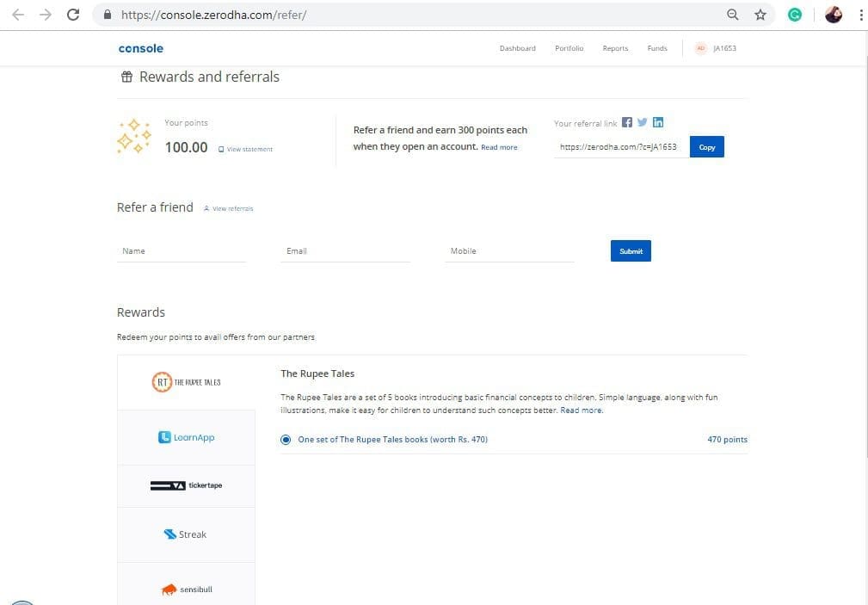Select the Rupee Tales books radio option

(286, 440)
